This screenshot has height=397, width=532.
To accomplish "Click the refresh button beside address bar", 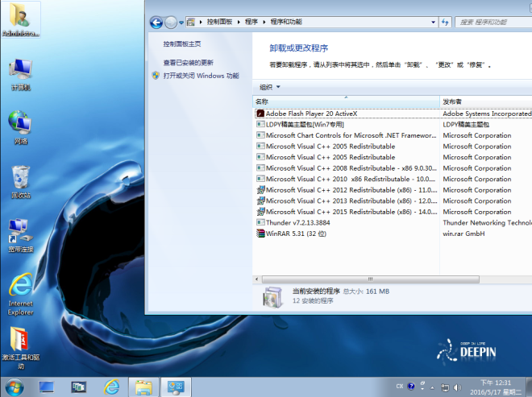I will [445, 22].
